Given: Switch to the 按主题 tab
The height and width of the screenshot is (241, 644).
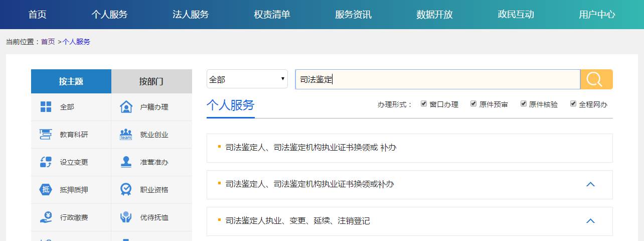Looking at the screenshot, I should [71, 81].
